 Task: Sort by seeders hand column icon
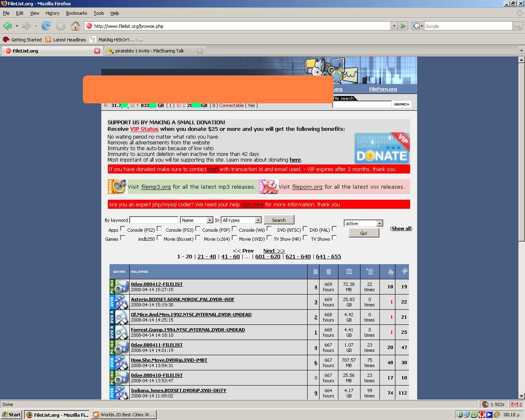click(x=390, y=272)
